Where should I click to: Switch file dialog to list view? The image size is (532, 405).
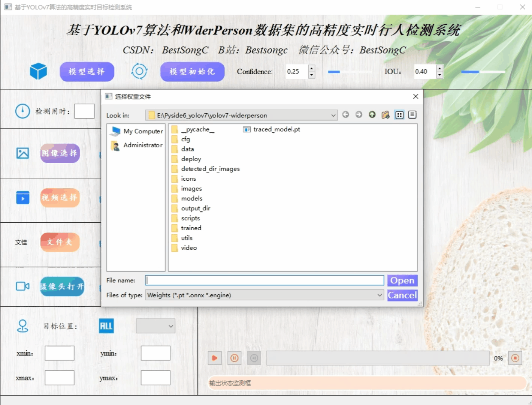(399, 115)
